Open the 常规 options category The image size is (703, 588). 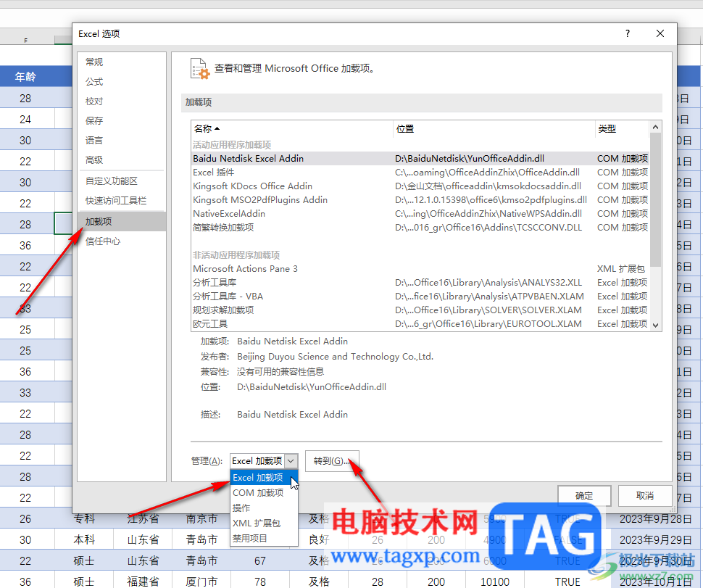click(x=122, y=62)
